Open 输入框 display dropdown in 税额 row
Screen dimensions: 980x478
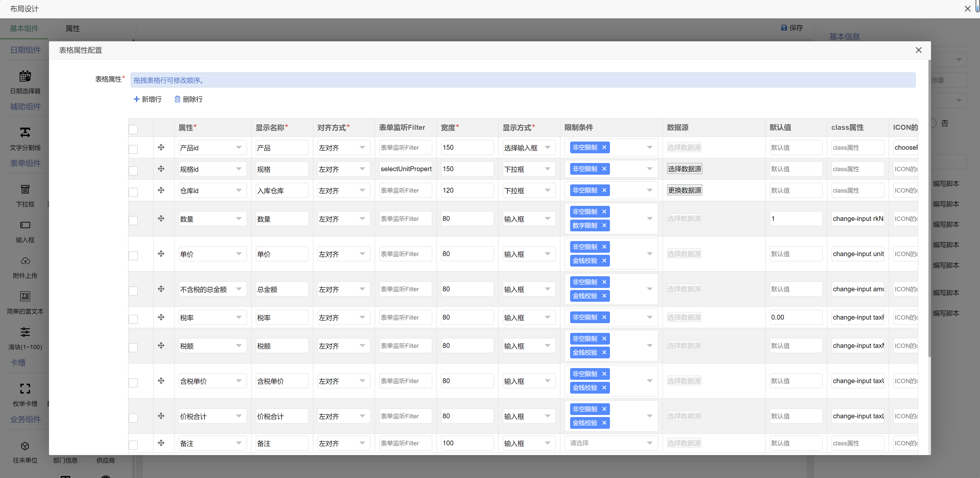(x=529, y=346)
